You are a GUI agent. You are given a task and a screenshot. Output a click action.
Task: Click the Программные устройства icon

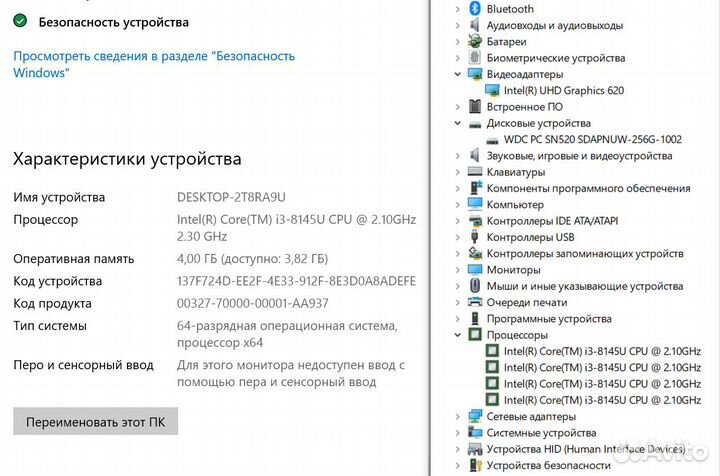(x=475, y=318)
